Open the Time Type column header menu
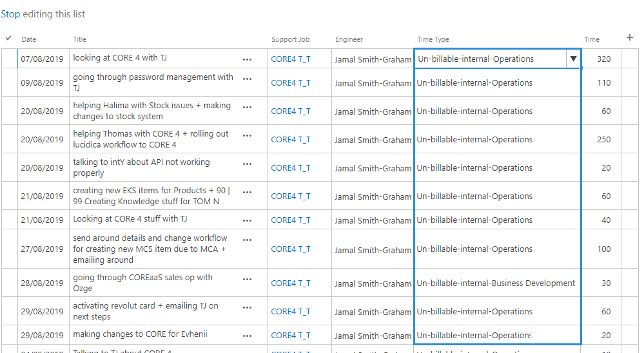Screen dimensions: 644x353 (x=433, y=39)
